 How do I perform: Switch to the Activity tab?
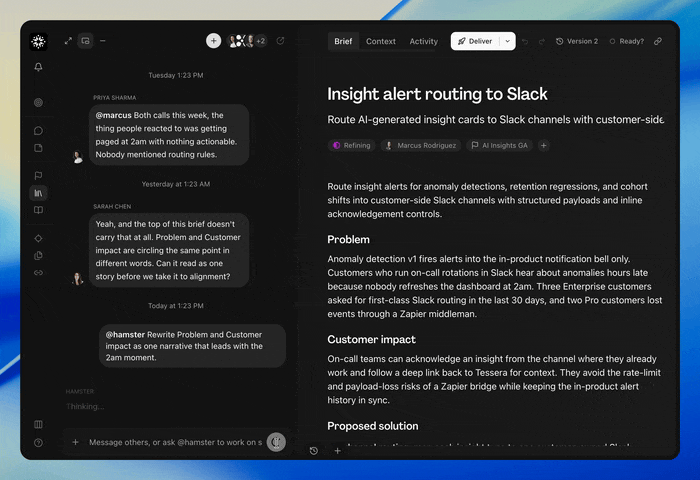tap(424, 42)
